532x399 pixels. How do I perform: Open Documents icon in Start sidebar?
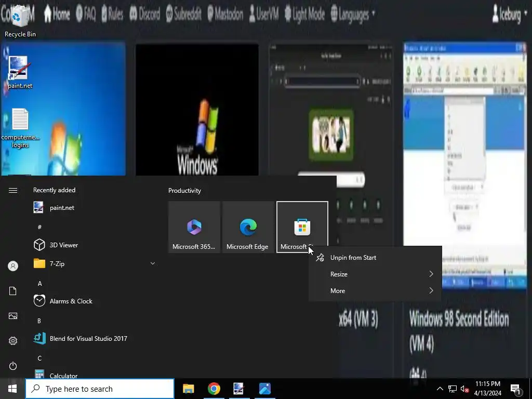13,291
